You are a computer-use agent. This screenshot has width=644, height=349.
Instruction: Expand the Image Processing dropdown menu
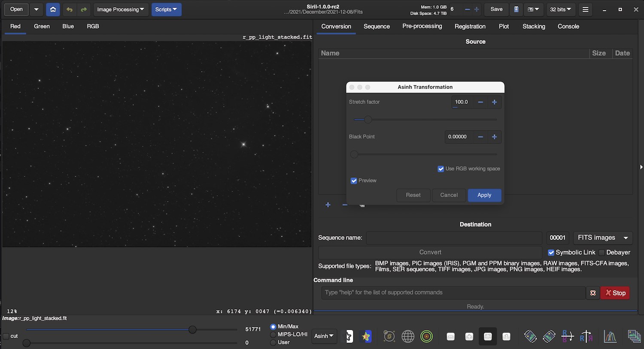point(121,9)
